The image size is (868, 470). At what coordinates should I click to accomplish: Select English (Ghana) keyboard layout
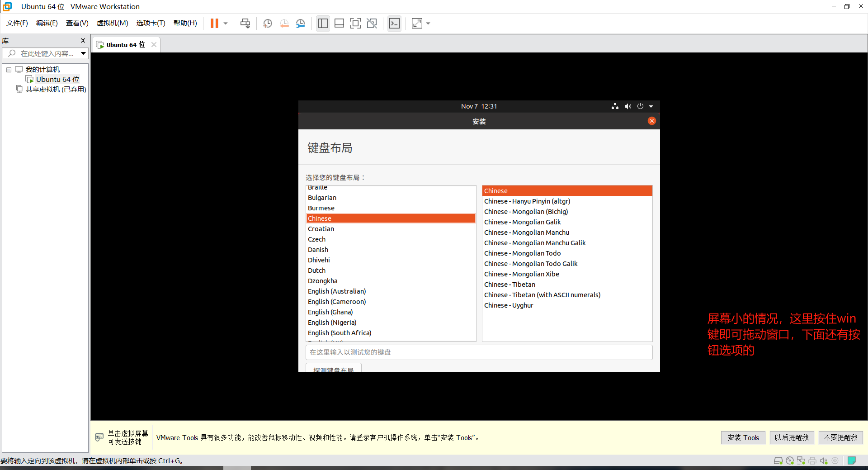coord(391,312)
